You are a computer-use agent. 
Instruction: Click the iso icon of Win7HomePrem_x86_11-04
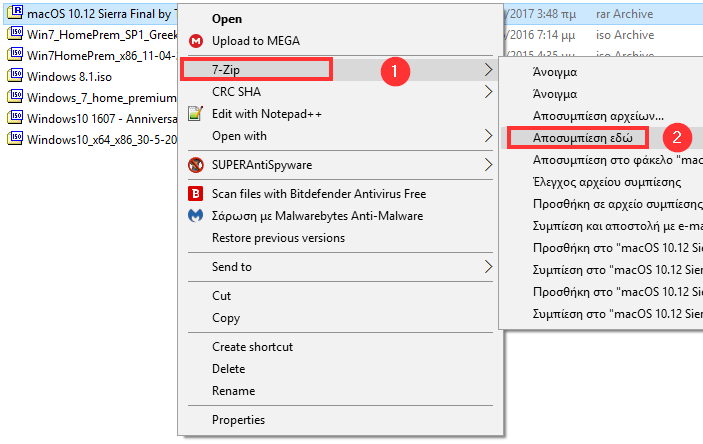click(15, 54)
